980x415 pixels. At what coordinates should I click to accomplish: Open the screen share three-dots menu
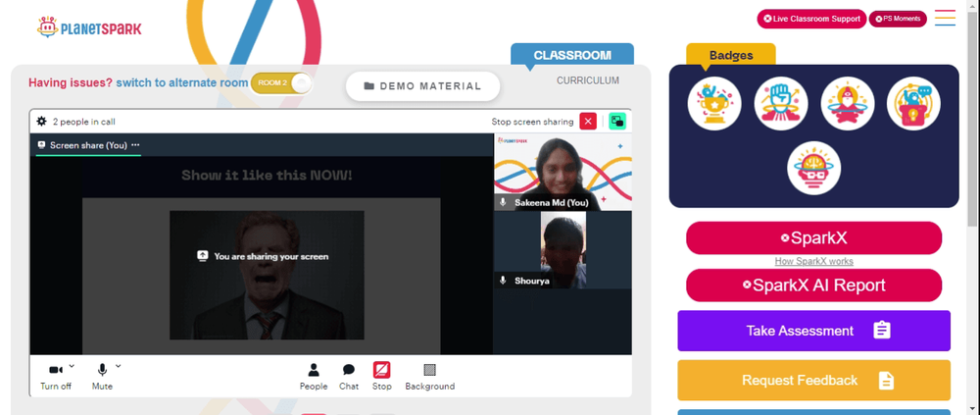[135, 145]
